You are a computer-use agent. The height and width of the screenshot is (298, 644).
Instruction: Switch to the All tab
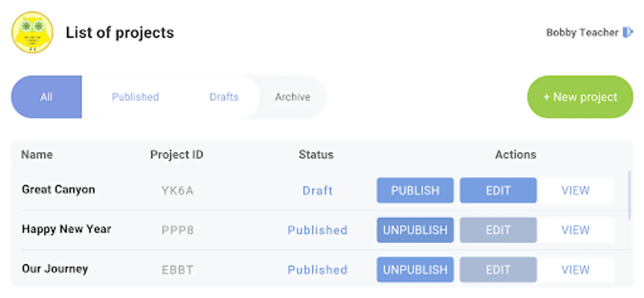tap(46, 97)
